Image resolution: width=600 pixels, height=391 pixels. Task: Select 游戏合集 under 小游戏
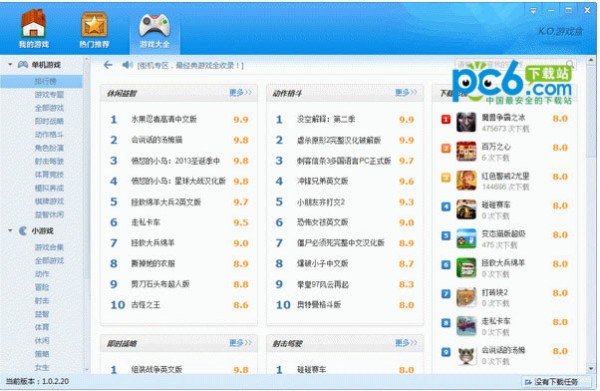[x=49, y=247]
